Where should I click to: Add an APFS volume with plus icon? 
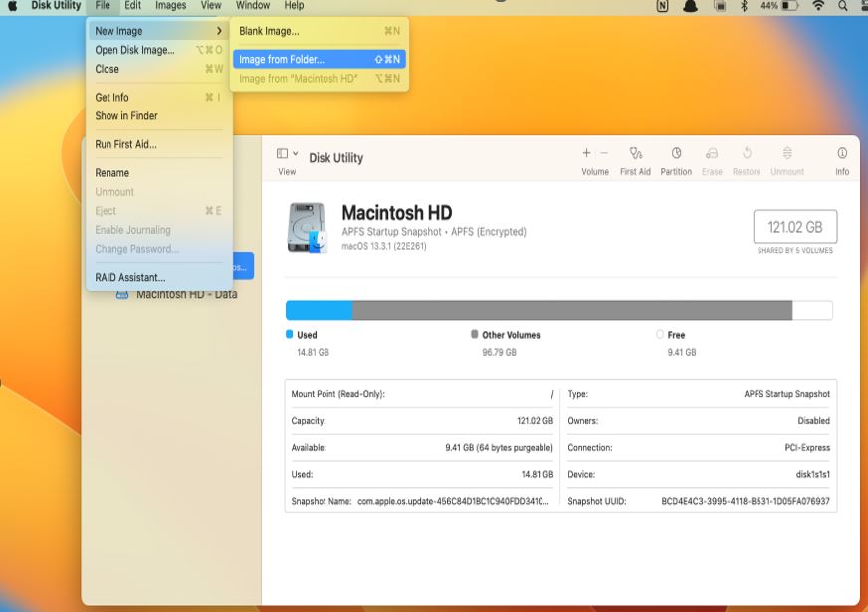pos(585,154)
